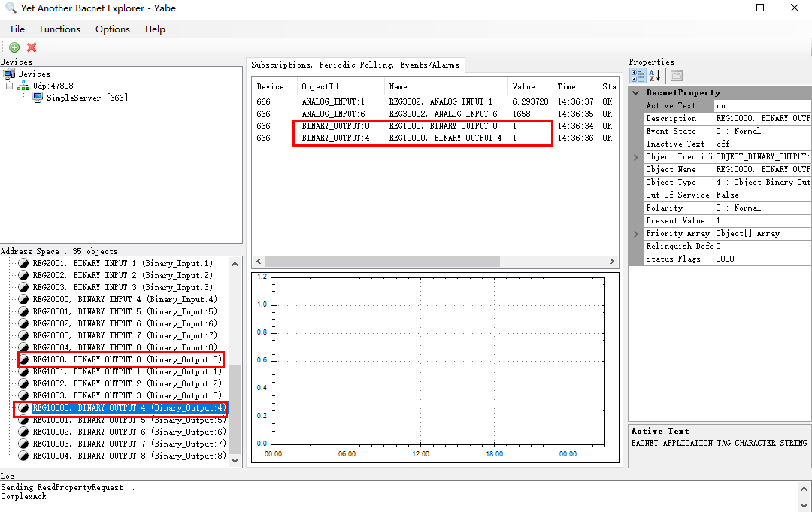
Task: Click the SimpleServer [666] monitor icon
Action: tap(38, 98)
